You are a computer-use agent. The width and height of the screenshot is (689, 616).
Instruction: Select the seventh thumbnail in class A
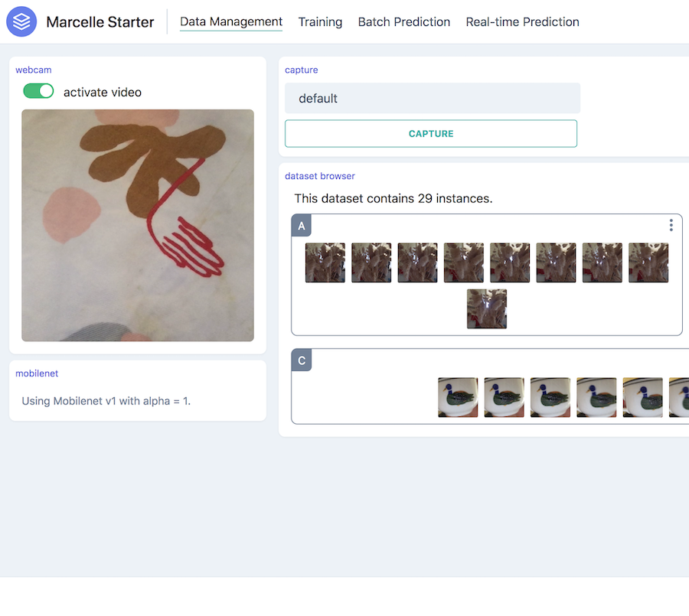coord(602,262)
